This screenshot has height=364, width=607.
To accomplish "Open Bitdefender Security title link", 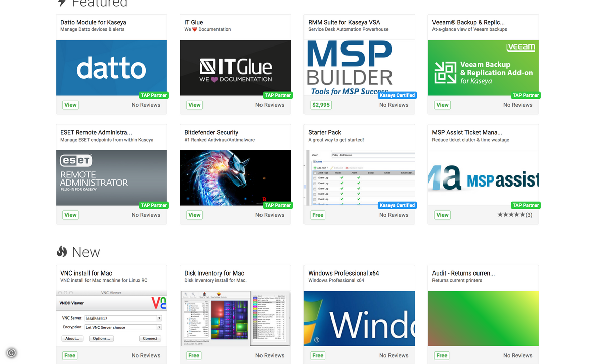I will 211,132.
